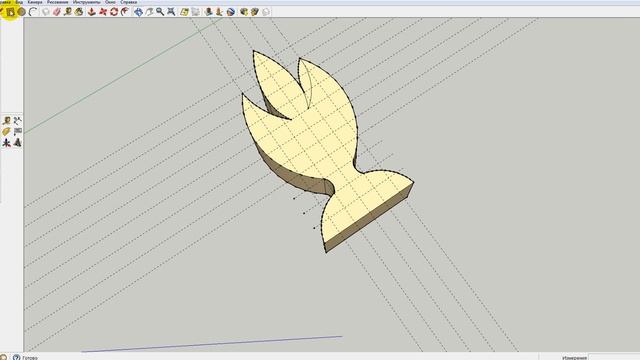Select the Offset tool
The image size is (640, 360).
pos(124,12)
